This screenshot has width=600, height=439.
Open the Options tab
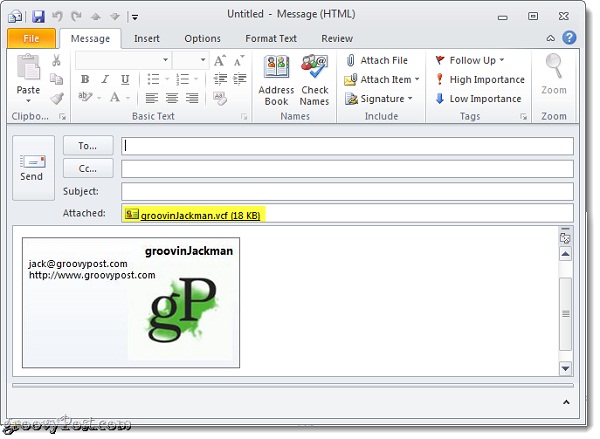pos(202,39)
